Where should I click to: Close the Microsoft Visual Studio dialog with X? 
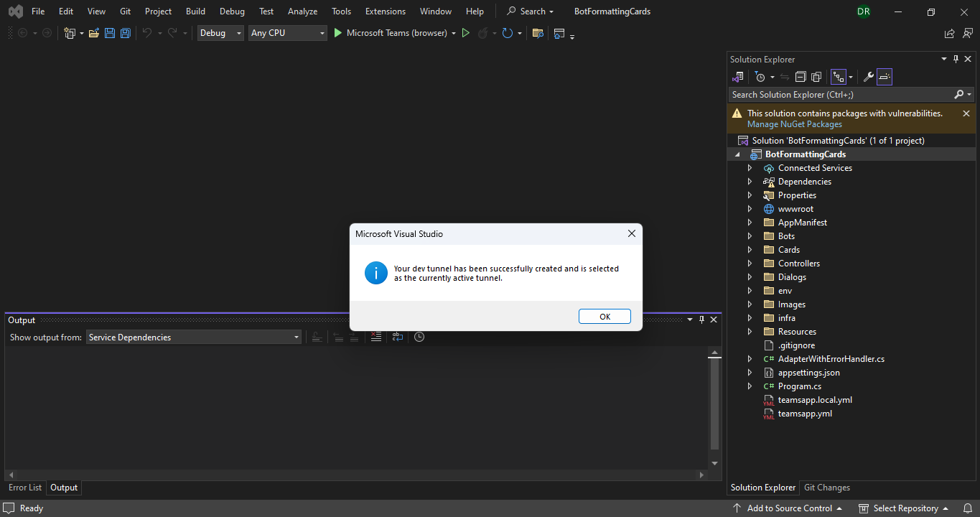[632, 233]
